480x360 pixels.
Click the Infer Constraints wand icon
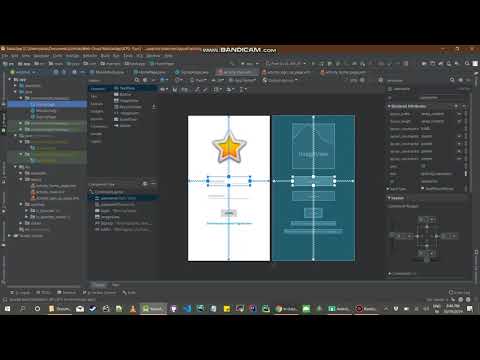pos(206,89)
